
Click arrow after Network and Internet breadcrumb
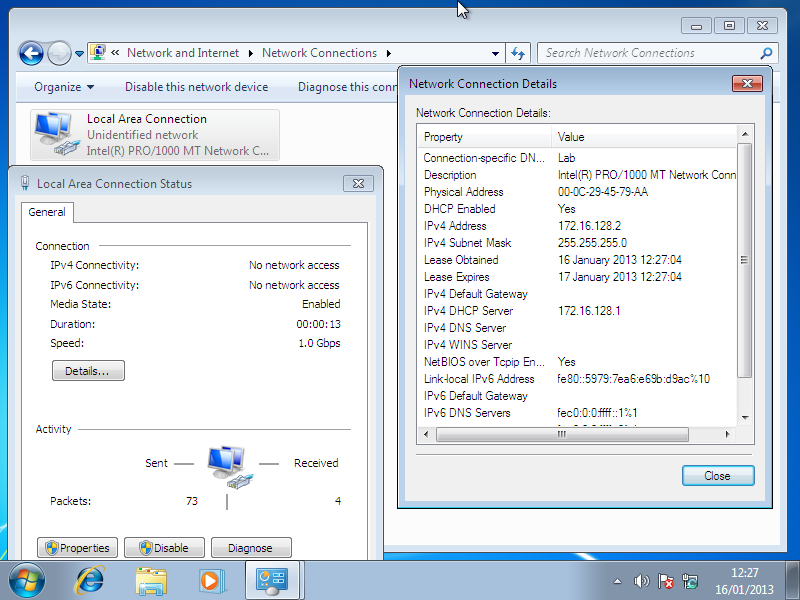(x=250, y=54)
